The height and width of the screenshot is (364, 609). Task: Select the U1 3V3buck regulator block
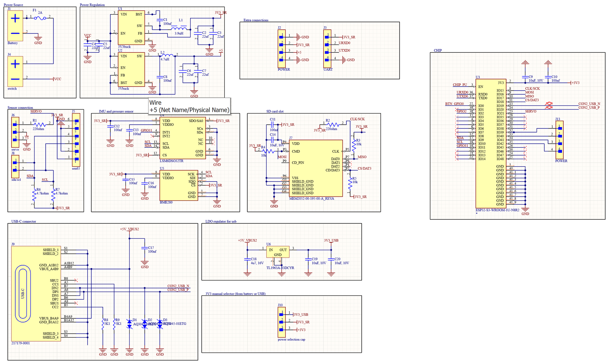[x=131, y=28]
